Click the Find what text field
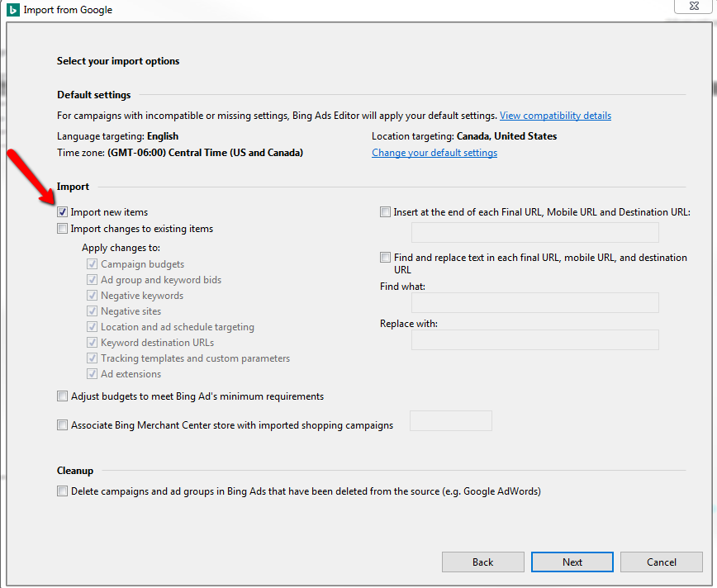 coord(535,303)
